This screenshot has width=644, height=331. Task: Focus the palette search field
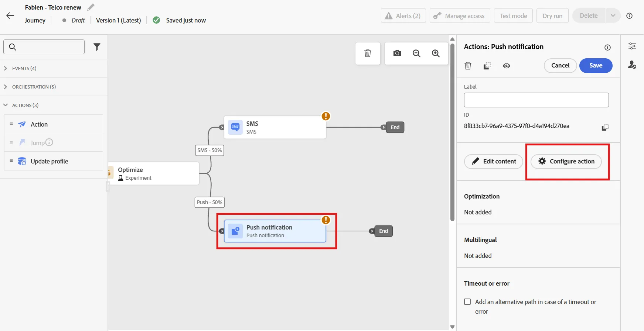(x=44, y=47)
